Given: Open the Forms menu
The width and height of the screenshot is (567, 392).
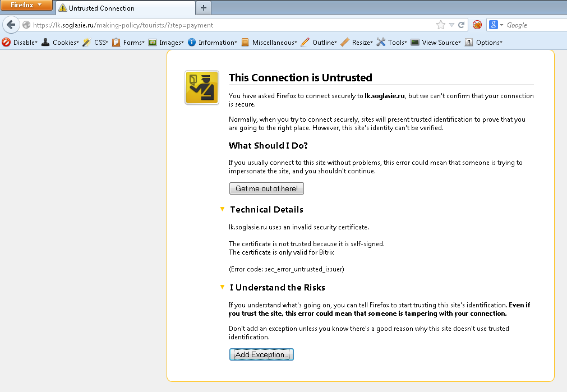Looking at the screenshot, I should [x=134, y=42].
